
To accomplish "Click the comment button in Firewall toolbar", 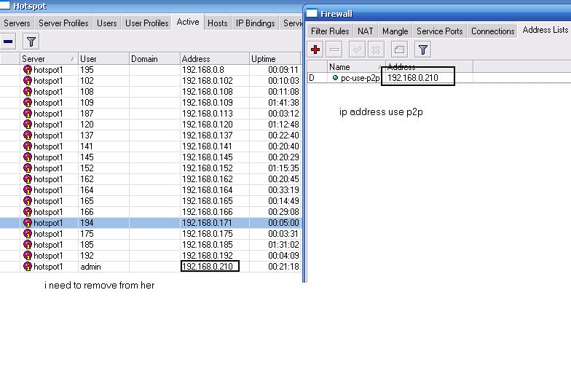I will pos(399,50).
